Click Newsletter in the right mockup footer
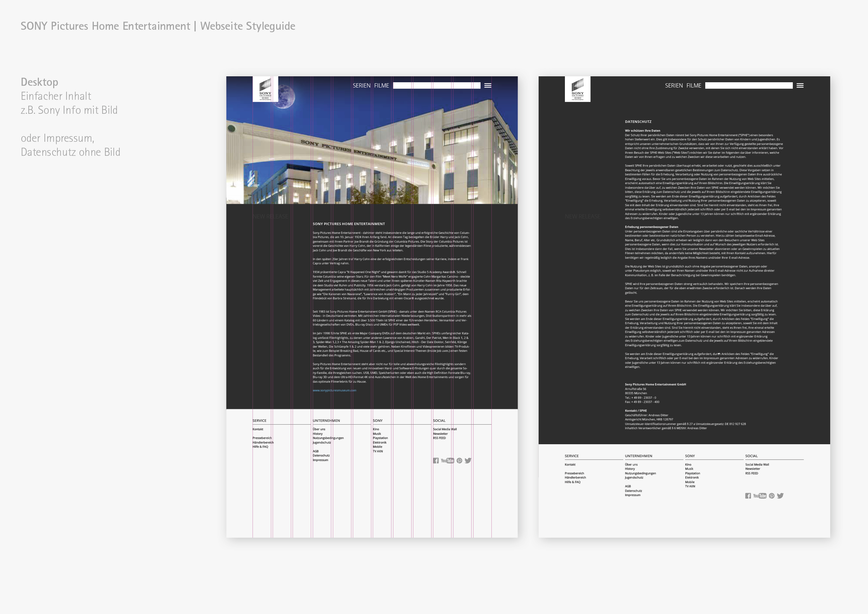 753,469
